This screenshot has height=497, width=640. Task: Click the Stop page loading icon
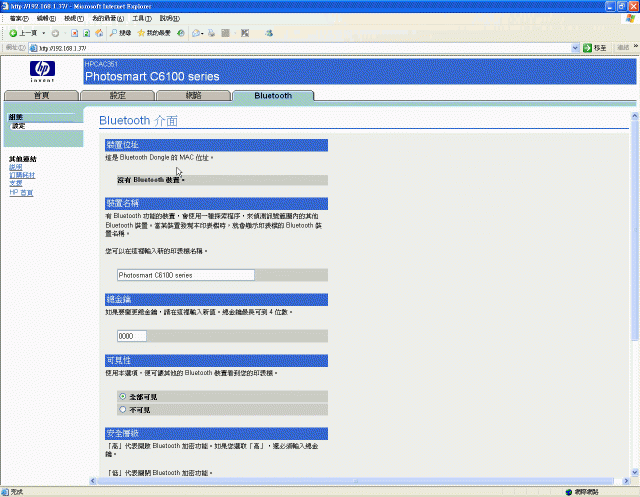coord(74,33)
